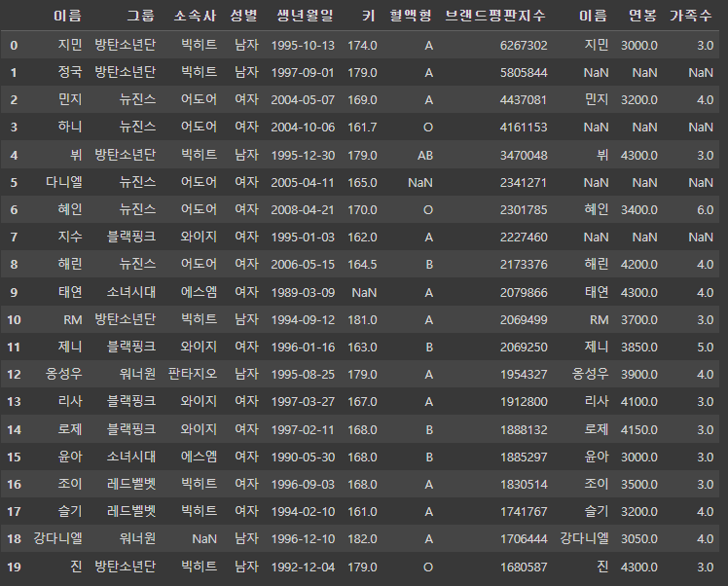Click brand index 3470048

[524, 155]
